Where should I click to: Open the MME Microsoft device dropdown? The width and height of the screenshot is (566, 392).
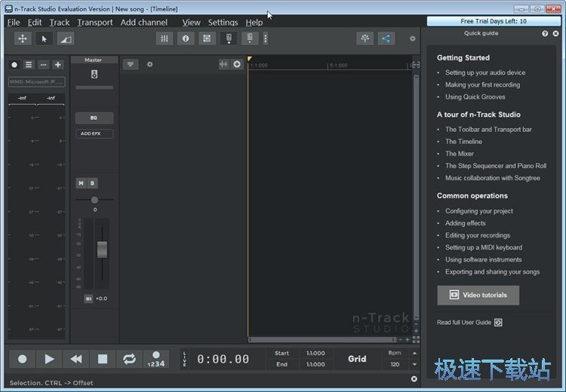tap(36, 81)
